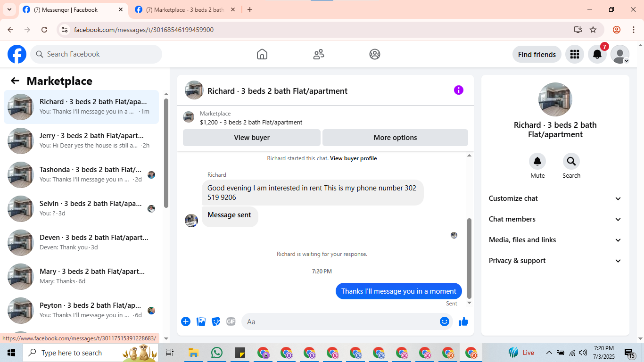
Task: Reload the browser page
Action: click(x=44, y=30)
